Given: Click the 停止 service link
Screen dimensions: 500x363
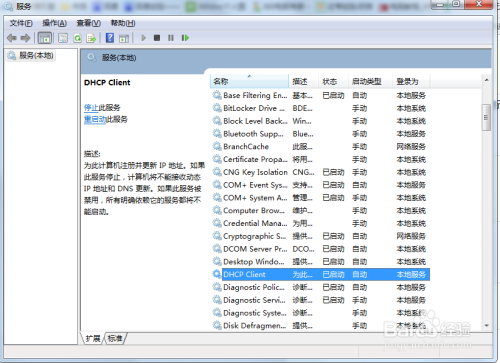Looking at the screenshot, I should pyautogui.click(x=91, y=108).
